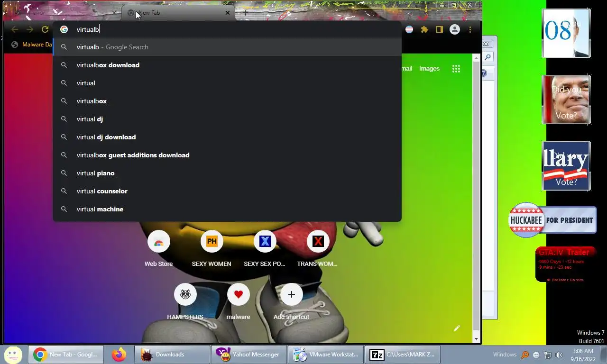Open the Malware Da... bookmark
This screenshot has width=607, height=364.
click(x=32, y=45)
